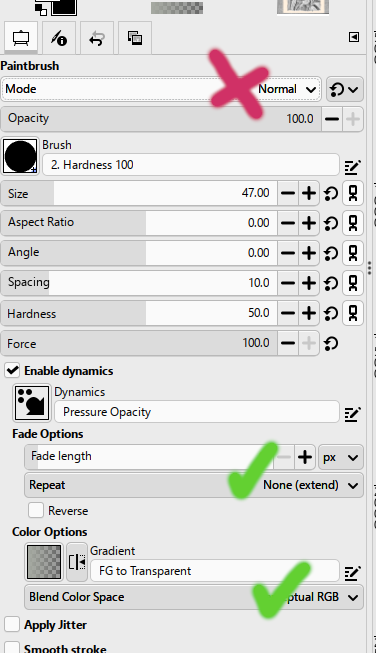
Task: Increase the Spacing value with plus
Action: 309,283
